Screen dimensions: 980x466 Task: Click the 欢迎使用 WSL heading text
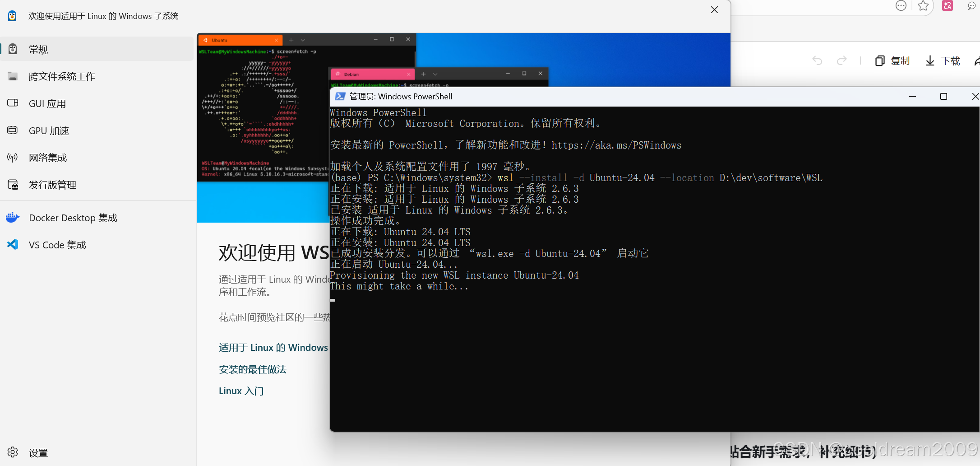(274, 252)
